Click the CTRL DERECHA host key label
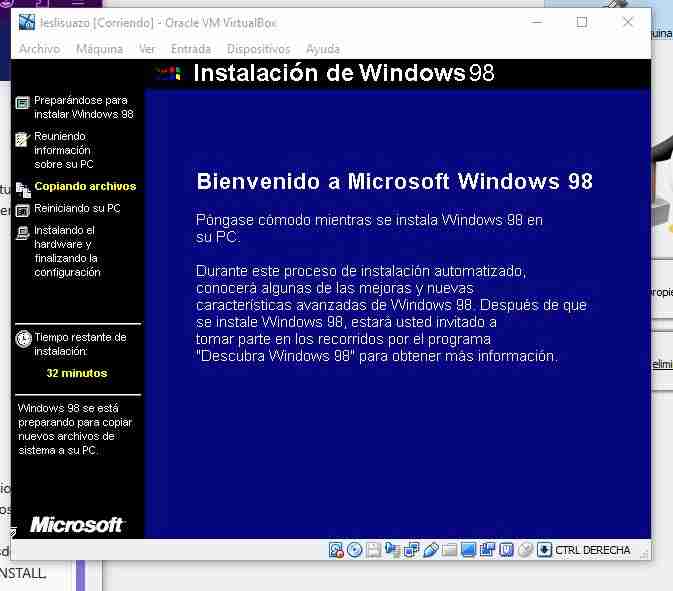 coord(593,550)
